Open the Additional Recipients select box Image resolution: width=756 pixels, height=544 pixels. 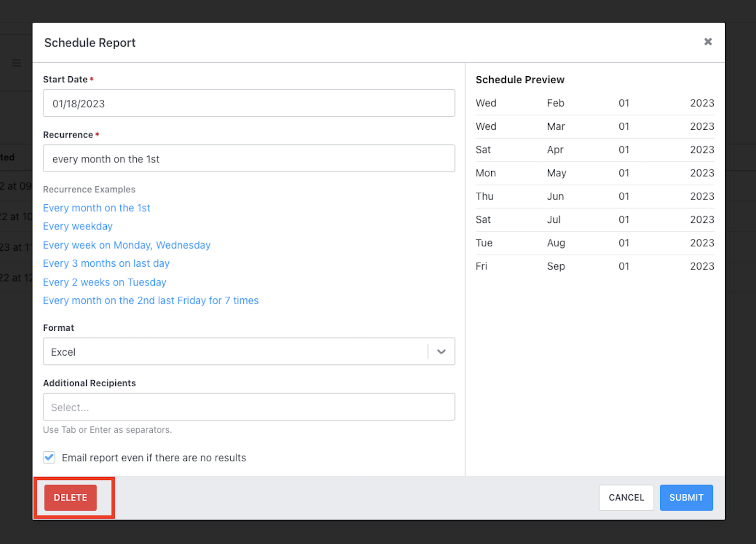tap(249, 407)
